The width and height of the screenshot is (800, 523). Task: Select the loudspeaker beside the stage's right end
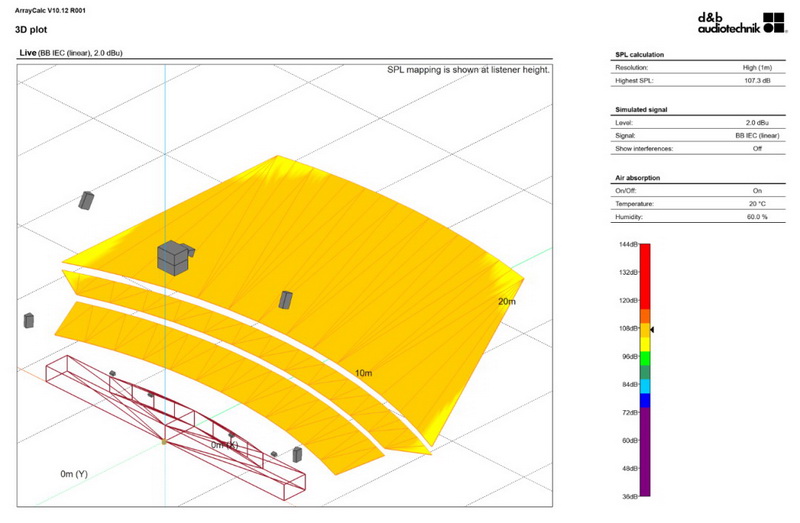[297, 455]
